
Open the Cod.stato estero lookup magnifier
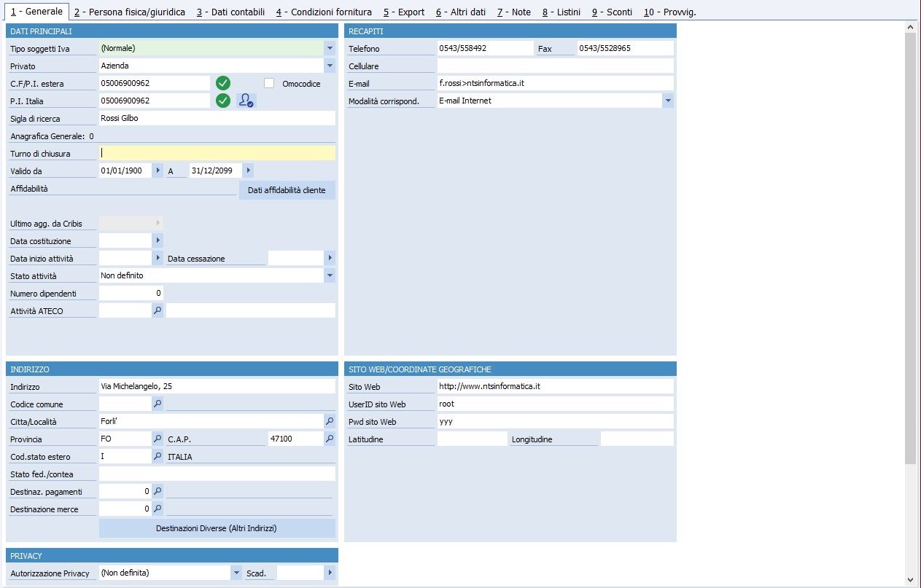pyautogui.click(x=158, y=457)
